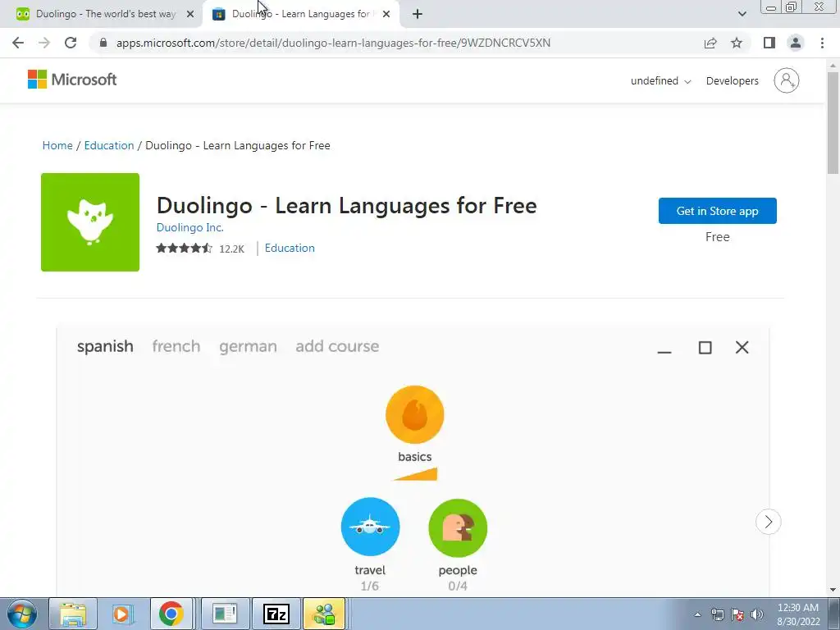Click the browser forward arrow

(44, 43)
